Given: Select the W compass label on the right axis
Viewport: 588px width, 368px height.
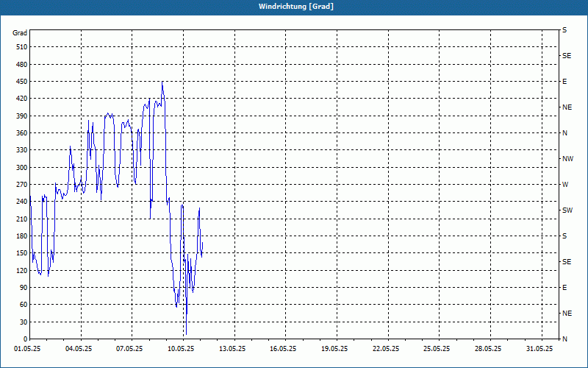Looking at the screenshot, I should click(x=565, y=185).
